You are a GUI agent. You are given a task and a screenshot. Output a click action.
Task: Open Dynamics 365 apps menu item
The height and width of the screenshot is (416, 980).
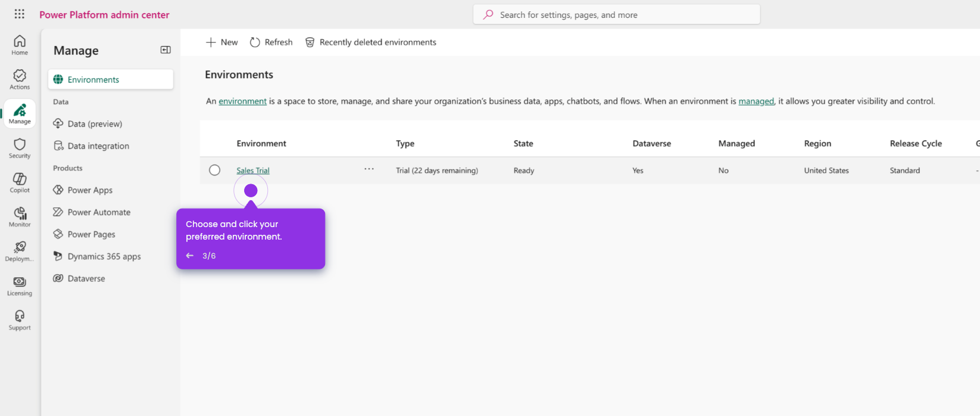111,256
